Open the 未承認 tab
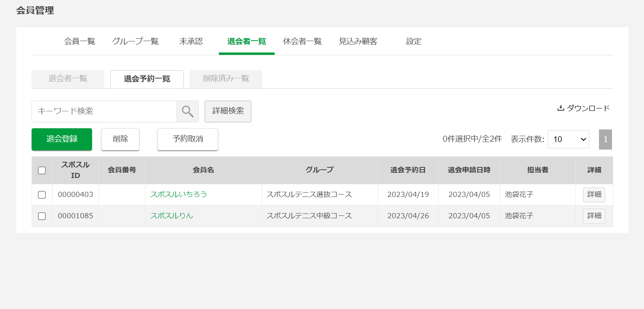Viewport: 644px width, 309px height. pyautogui.click(x=191, y=41)
